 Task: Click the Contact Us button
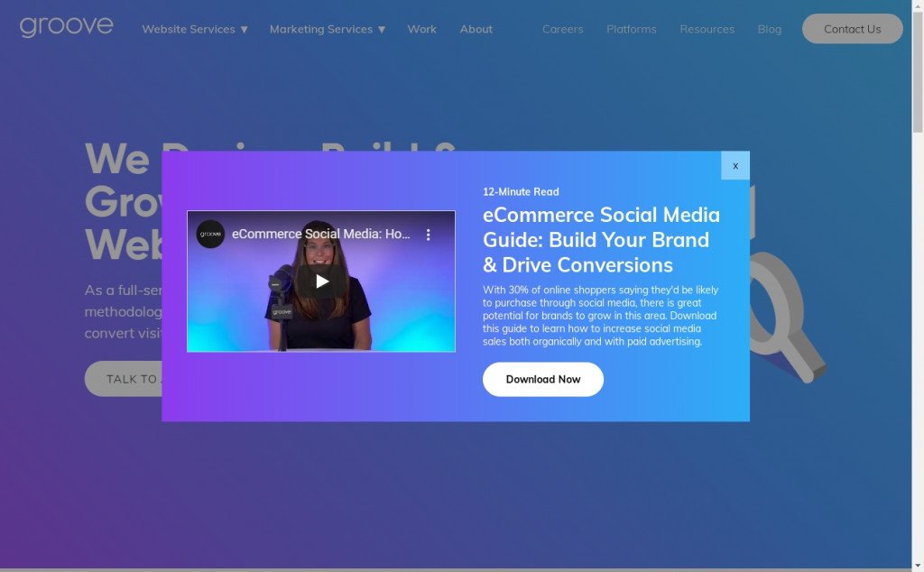coord(852,29)
